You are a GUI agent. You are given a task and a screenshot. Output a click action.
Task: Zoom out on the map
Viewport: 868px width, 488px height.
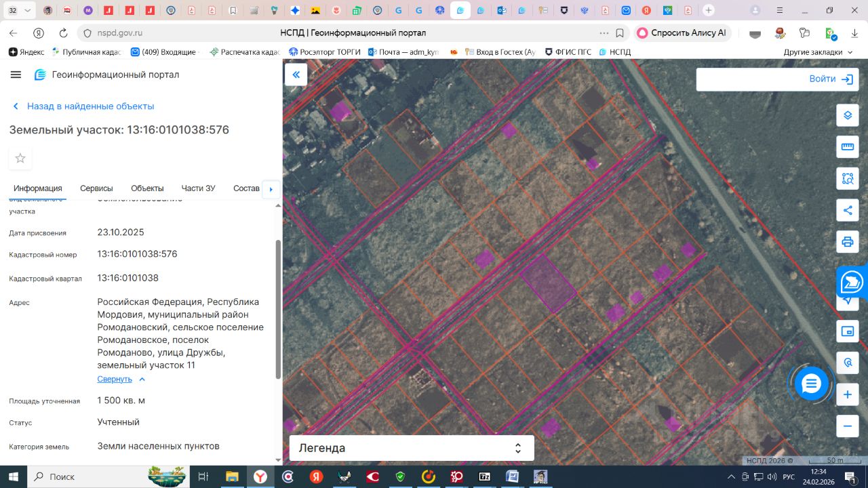[x=847, y=426]
